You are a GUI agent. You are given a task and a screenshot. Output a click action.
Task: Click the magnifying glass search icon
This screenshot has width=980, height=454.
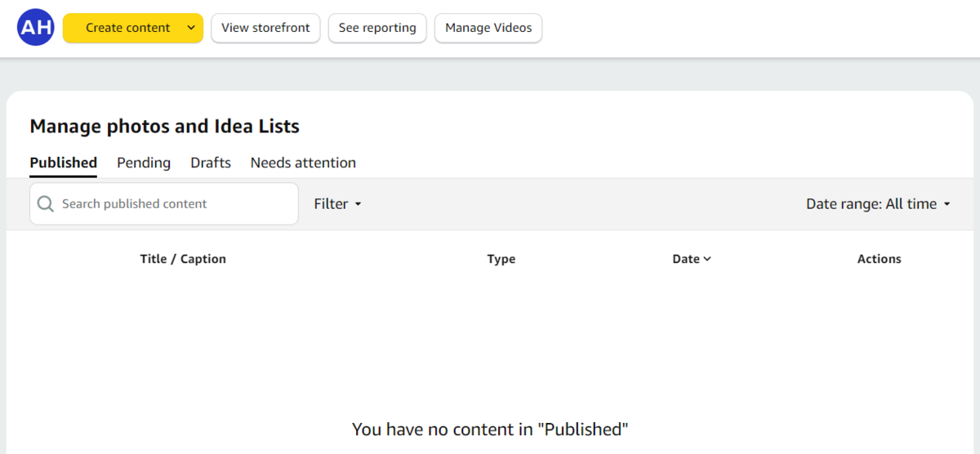click(x=46, y=204)
